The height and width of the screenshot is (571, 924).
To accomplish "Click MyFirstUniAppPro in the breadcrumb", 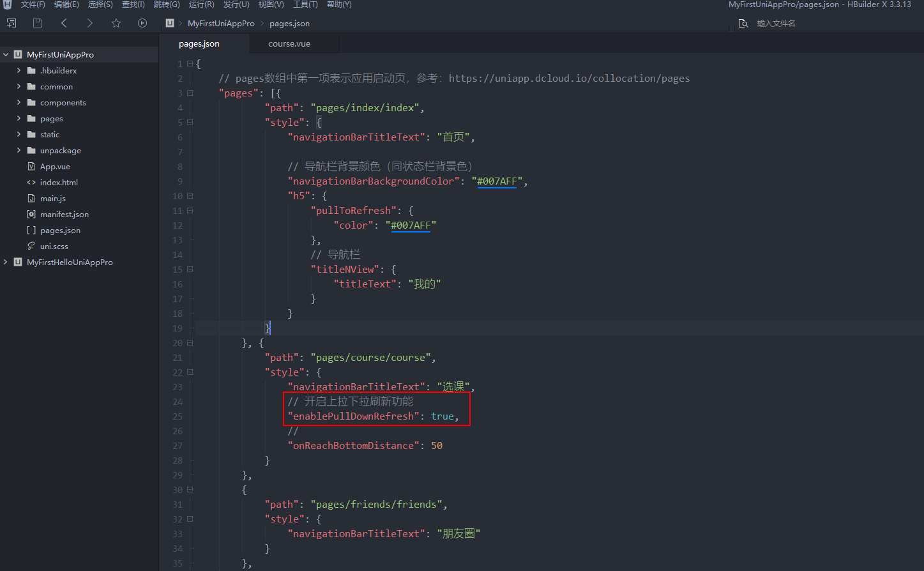I will point(221,23).
